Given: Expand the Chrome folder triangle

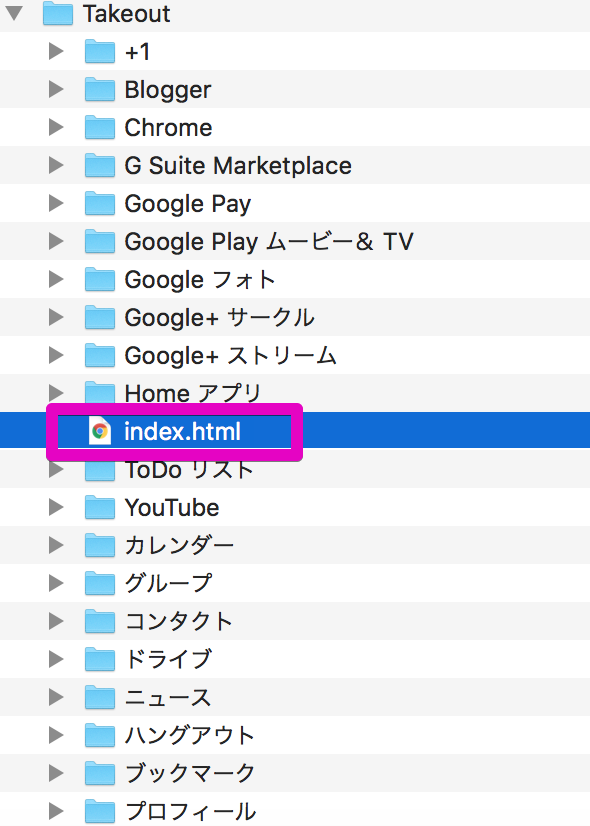Looking at the screenshot, I should click(x=56, y=127).
